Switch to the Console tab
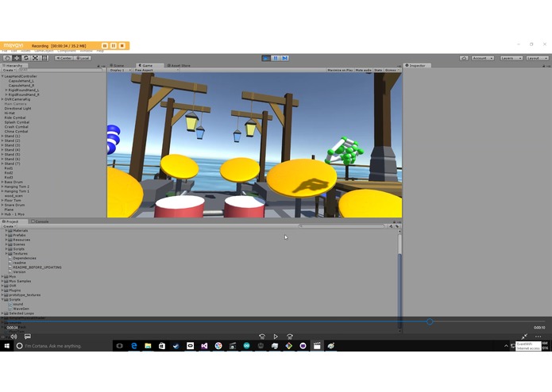The image size is (552, 392). coord(41,221)
